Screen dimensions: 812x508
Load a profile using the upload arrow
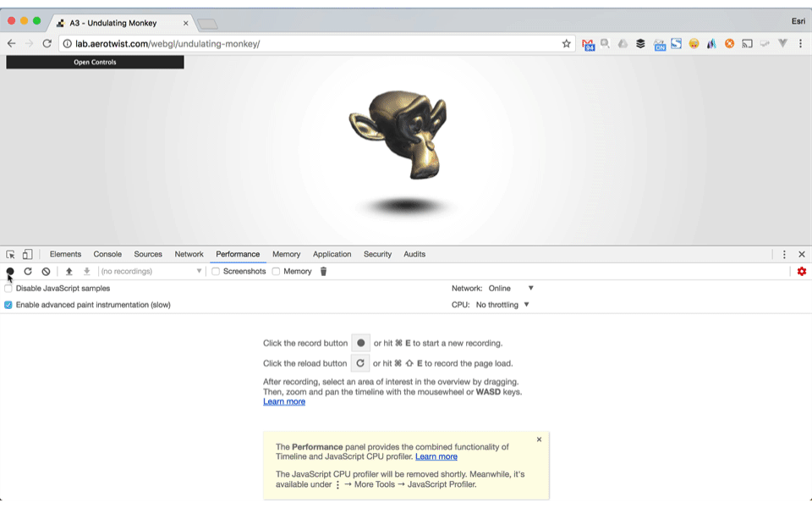[x=69, y=271]
